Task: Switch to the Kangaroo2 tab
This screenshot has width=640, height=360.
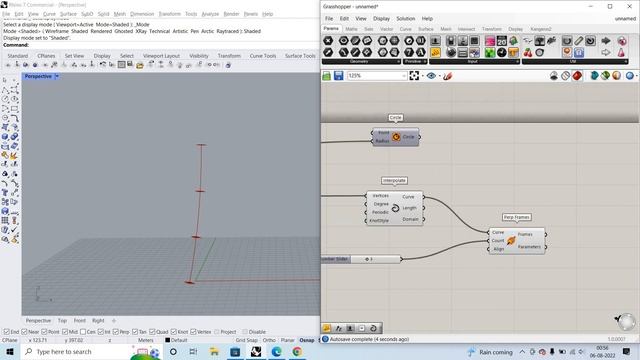Action: (x=540, y=29)
